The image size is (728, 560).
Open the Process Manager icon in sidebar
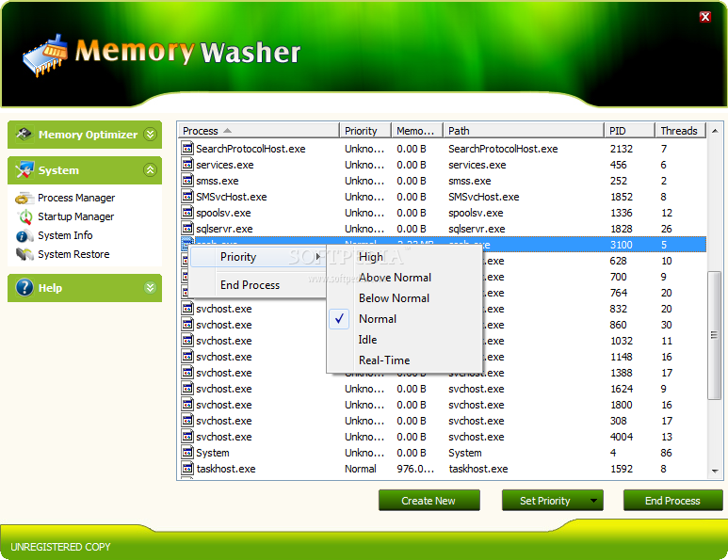tap(24, 198)
